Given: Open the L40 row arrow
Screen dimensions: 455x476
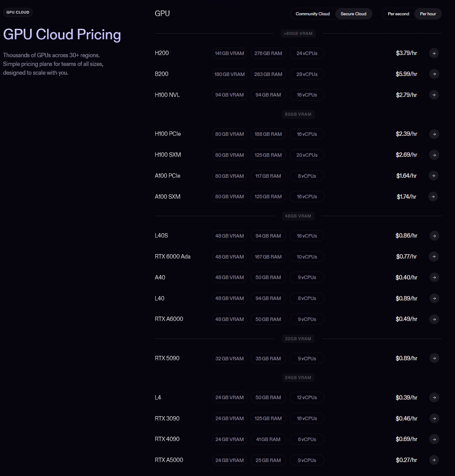Looking at the screenshot, I should coord(434,298).
